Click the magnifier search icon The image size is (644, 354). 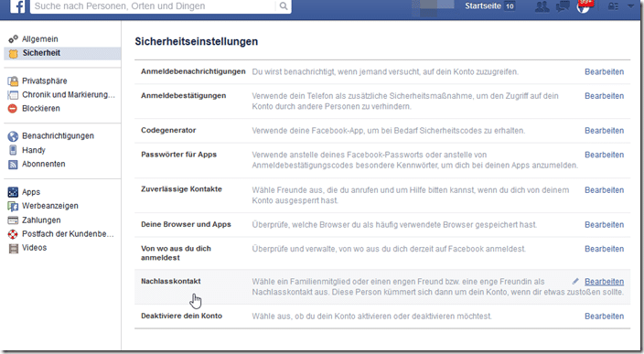[284, 6]
